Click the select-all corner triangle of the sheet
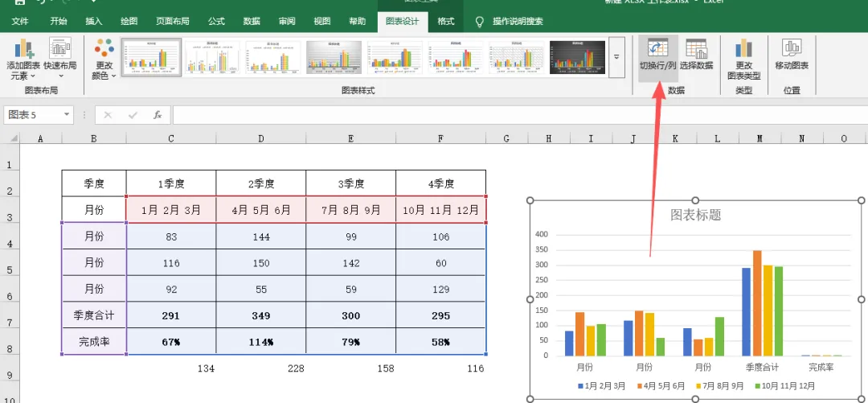The width and height of the screenshot is (868, 403). pos(14,138)
